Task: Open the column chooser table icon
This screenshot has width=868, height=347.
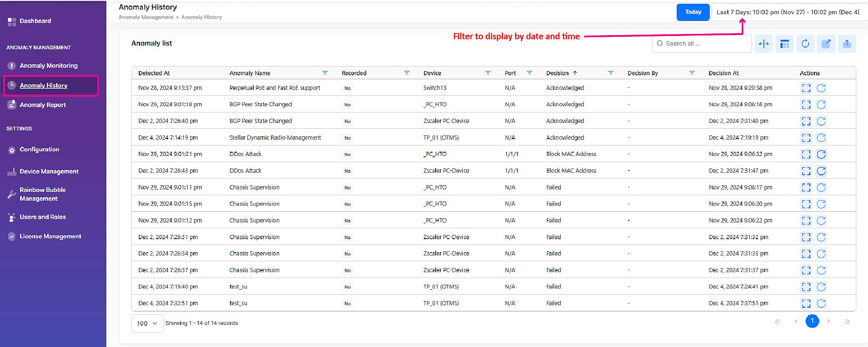Action: (x=784, y=44)
